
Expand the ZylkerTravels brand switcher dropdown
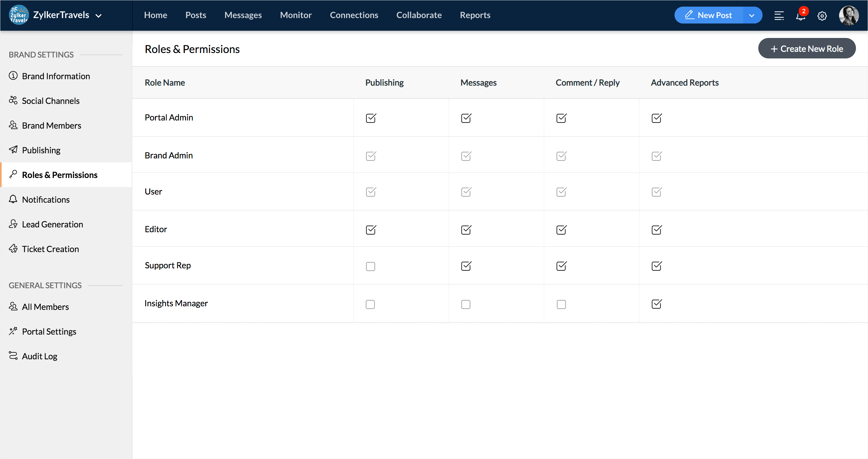point(99,15)
